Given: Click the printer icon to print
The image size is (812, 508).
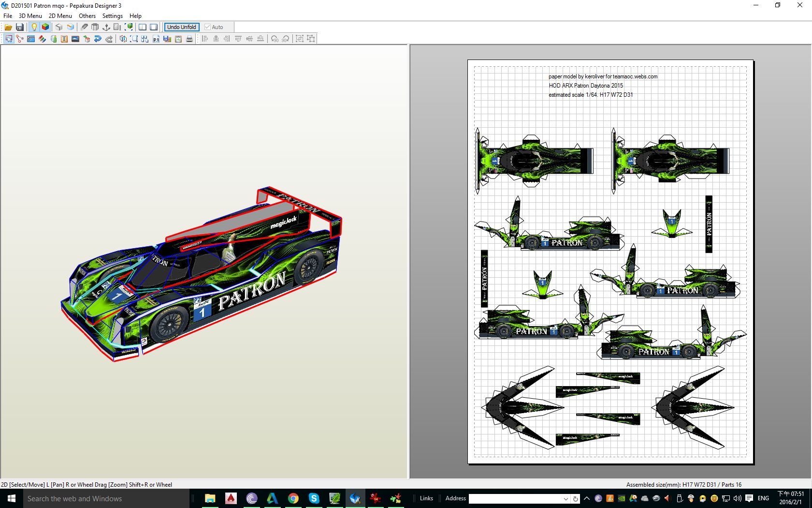Looking at the screenshot, I should [189, 39].
